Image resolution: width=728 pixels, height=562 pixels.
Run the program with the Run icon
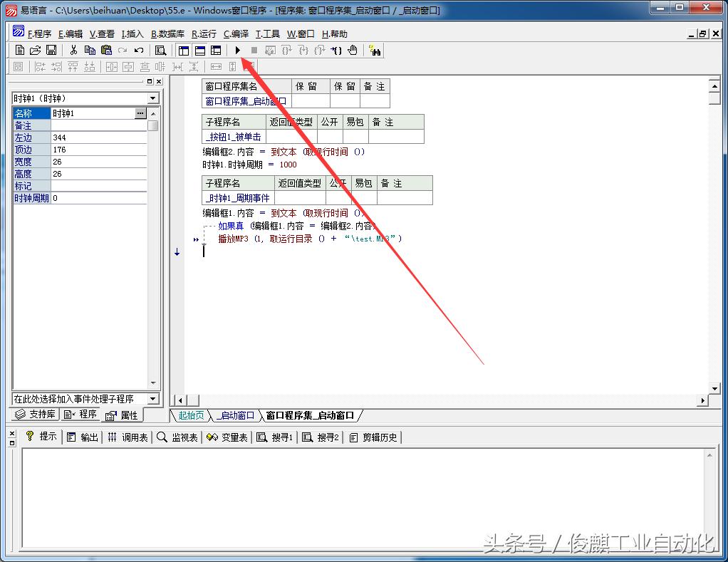pos(237,51)
